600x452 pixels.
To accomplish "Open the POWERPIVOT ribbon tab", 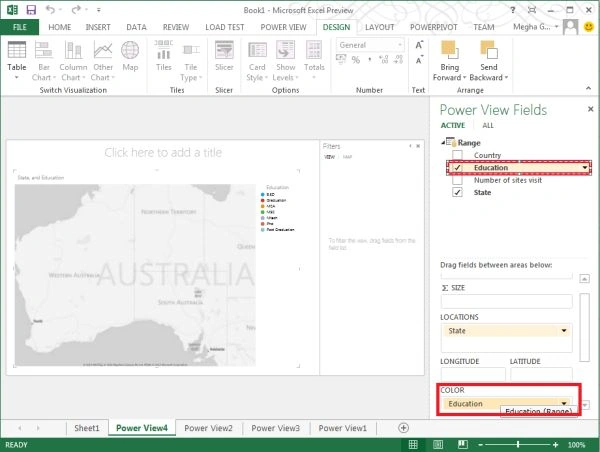I will tap(434, 27).
